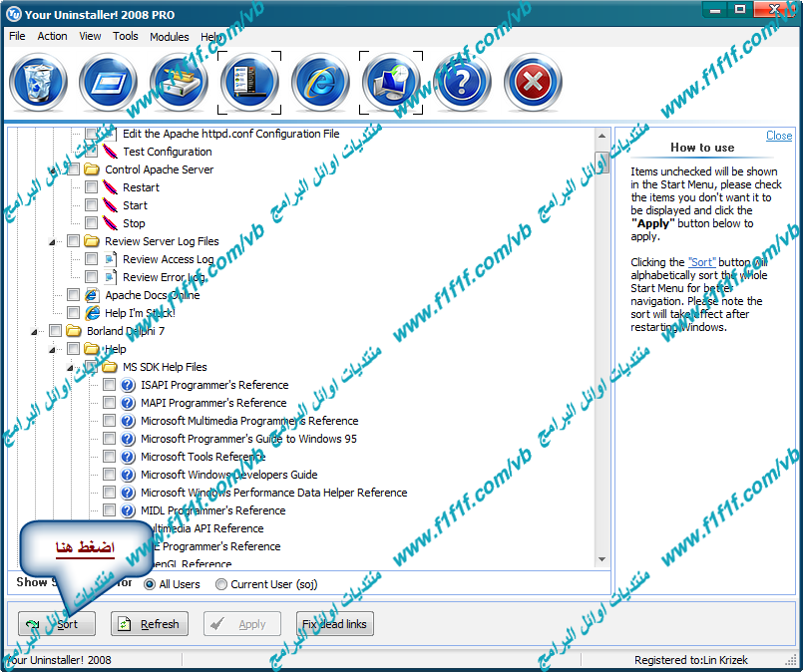Viewport: 803px width, 672px height.
Task: Click the red X exit toolbar icon
Action: (533, 83)
